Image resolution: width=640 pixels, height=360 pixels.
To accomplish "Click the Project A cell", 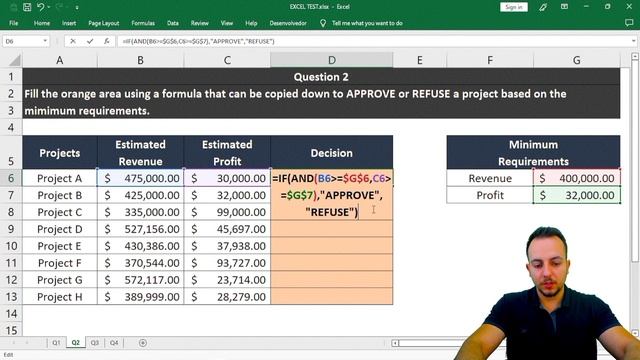I will coord(60,178).
